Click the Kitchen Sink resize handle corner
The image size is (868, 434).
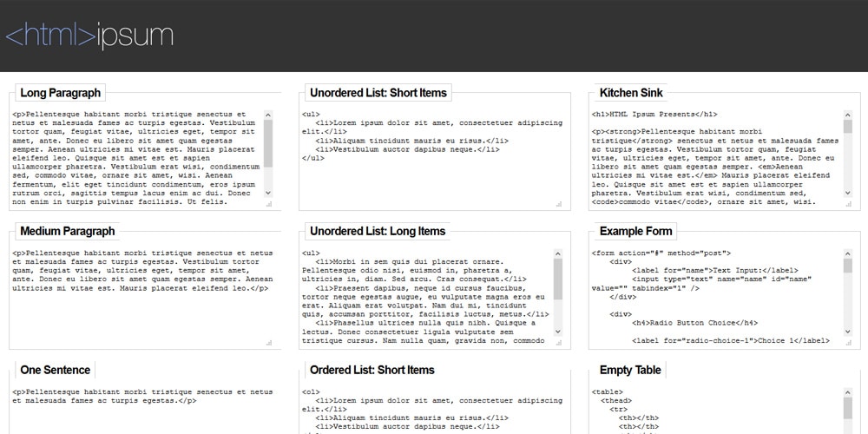[848, 204]
